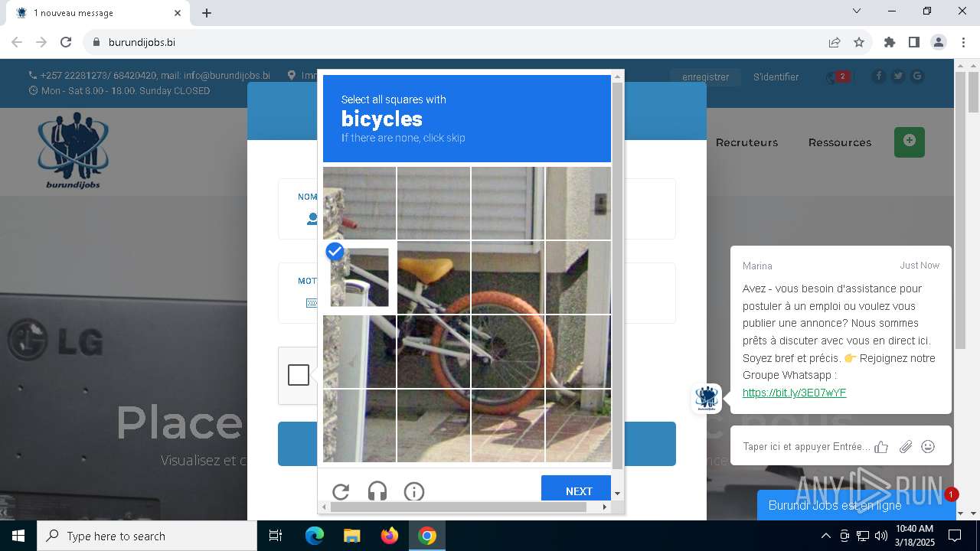This screenshot has height=551, width=980.
Task: Click the page vertical scrollbar
Action: tap(973, 93)
